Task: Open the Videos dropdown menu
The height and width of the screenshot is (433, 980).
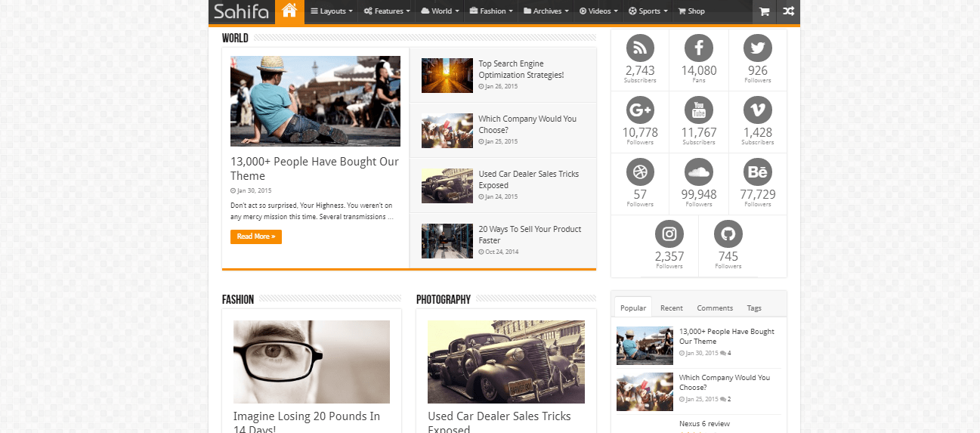Action: [598, 11]
